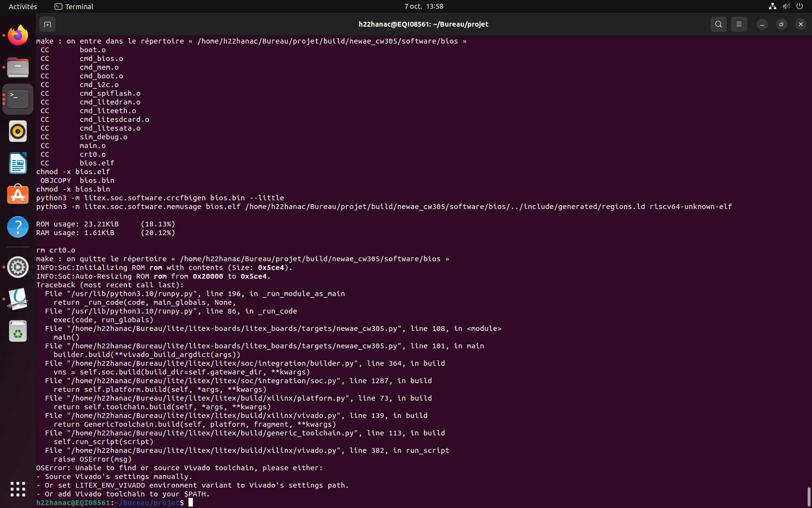812x508 pixels.
Task: Click Activités in the top bar
Action: click(x=22, y=6)
